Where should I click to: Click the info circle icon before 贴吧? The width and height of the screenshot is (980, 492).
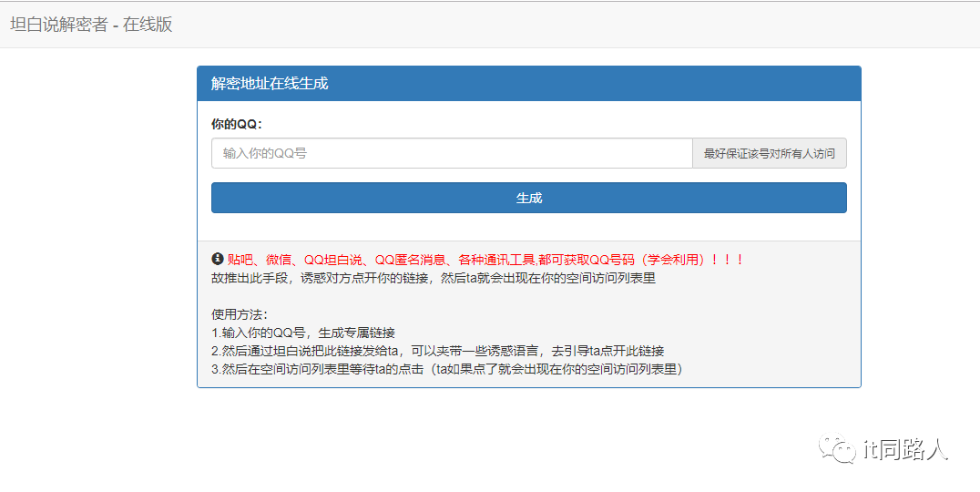coord(217,259)
